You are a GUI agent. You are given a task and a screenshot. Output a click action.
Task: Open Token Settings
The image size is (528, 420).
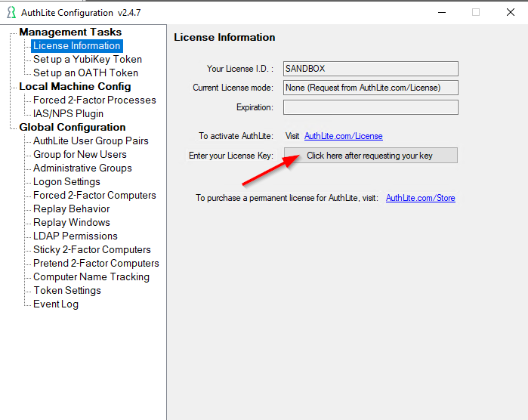tap(67, 290)
